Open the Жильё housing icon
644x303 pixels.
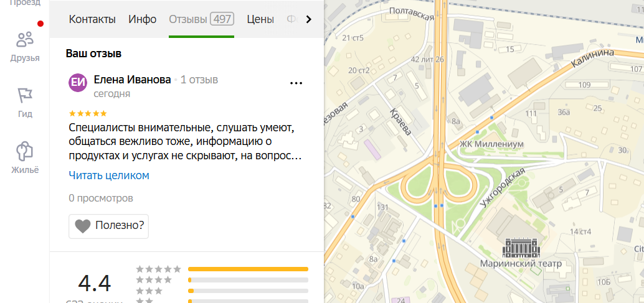pos(25,151)
